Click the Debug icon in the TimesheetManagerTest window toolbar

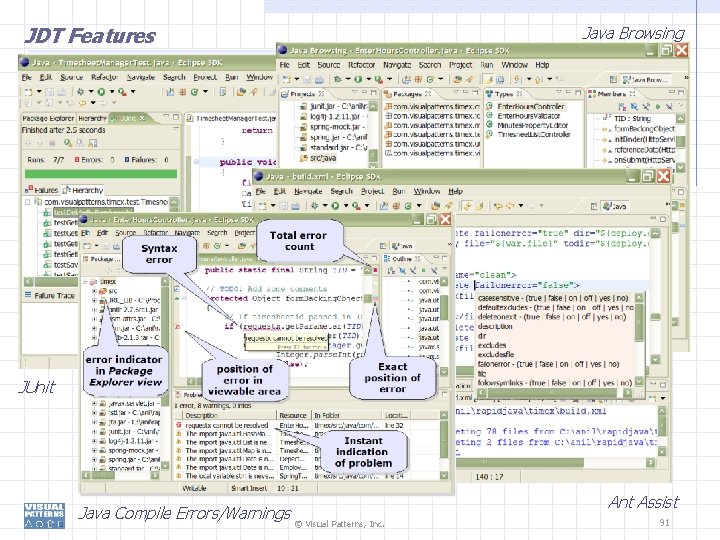pyautogui.click(x=80, y=92)
